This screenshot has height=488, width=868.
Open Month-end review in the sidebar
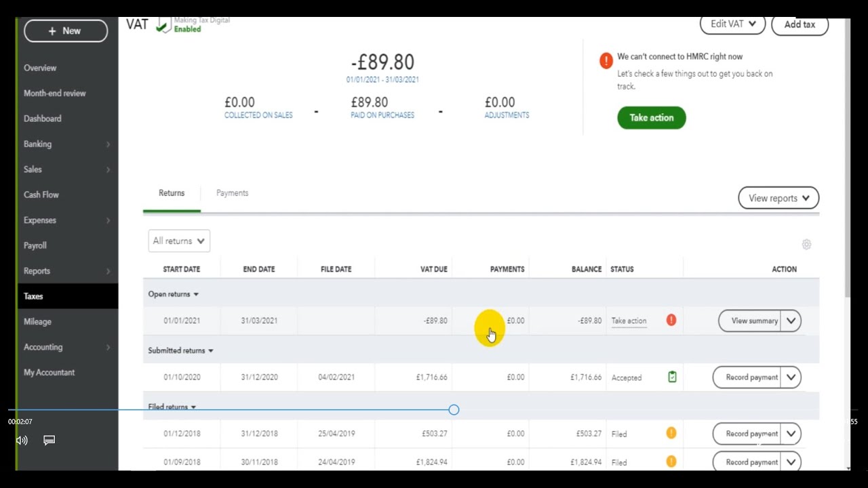(55, 94)
